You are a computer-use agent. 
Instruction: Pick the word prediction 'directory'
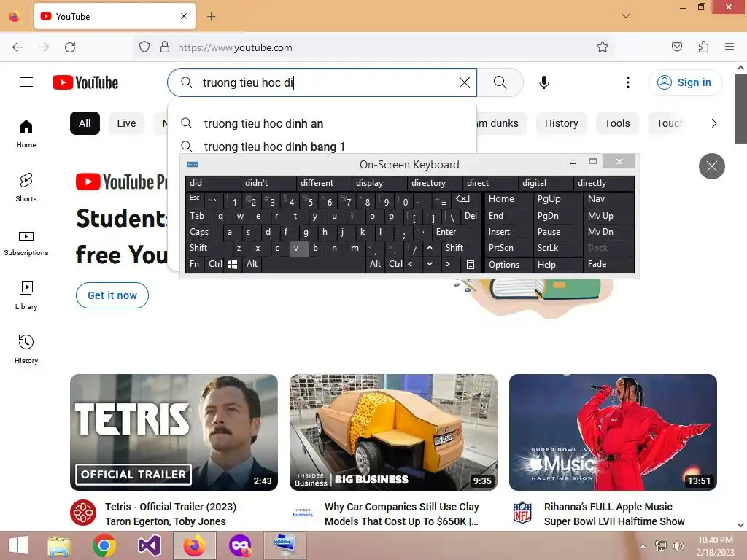pos(434,183)
